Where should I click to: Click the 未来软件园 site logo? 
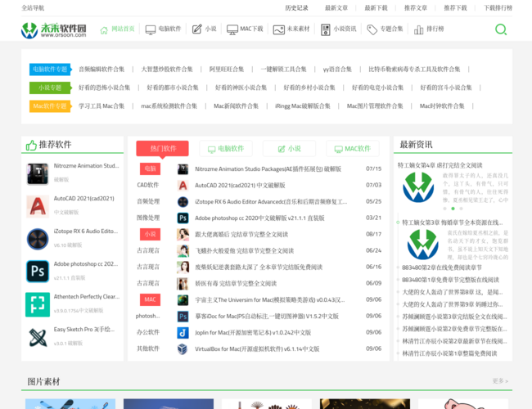point(53,30)
